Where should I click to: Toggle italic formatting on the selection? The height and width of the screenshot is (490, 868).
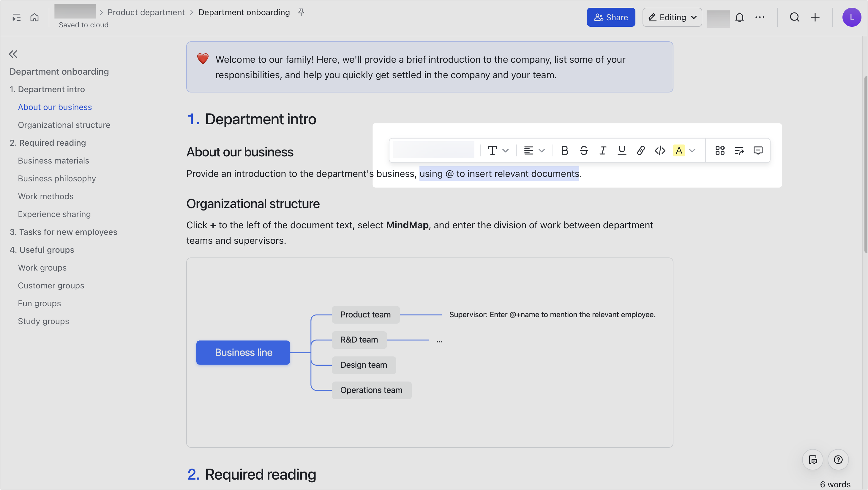click(x=602, y=151)
